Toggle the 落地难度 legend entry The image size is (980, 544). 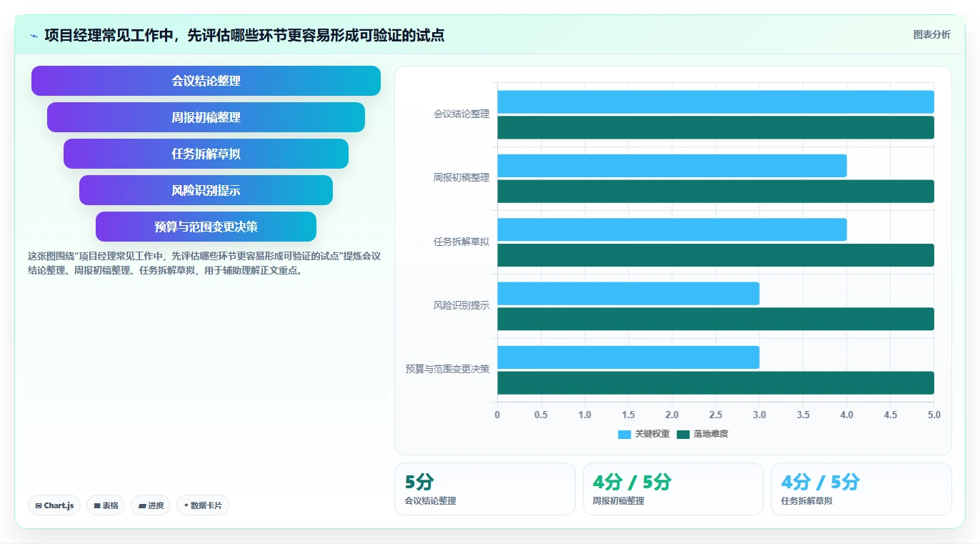pos(702,434)
